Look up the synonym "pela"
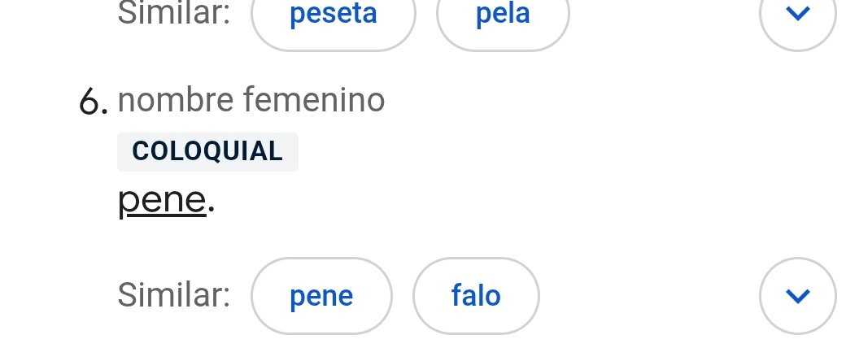This screenshot has width=868, height=361. [503, 15]
